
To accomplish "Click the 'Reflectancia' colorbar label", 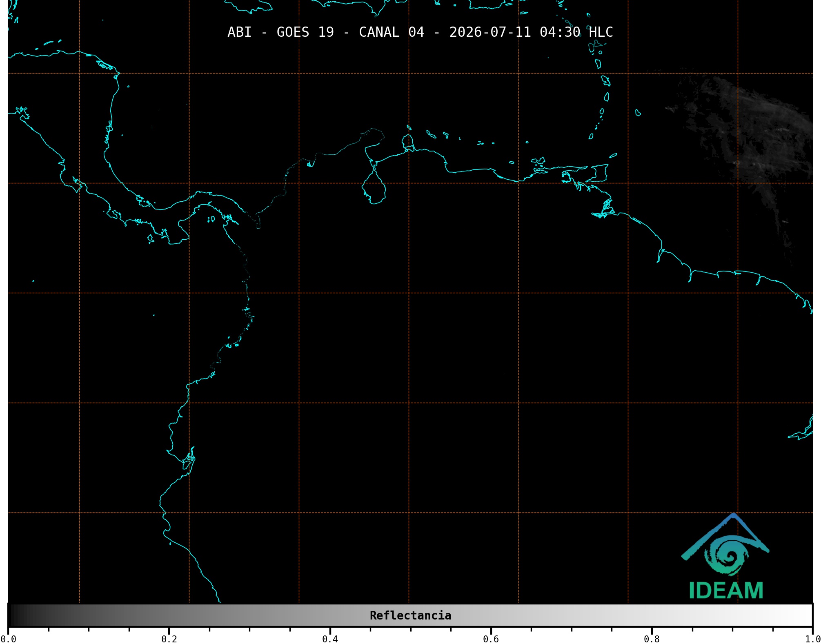I will pyautogui.click(x=410, y=615).
